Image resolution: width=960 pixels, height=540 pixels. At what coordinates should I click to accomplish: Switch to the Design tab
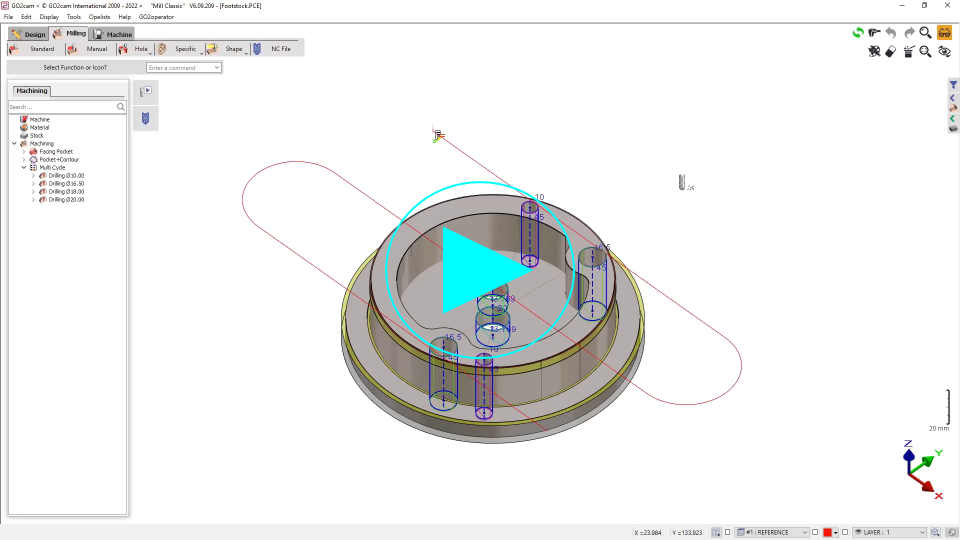click(x=29, y=34)
